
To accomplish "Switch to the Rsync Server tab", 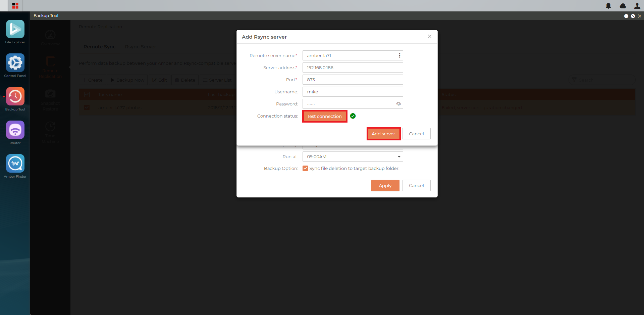I will (141, 47).
